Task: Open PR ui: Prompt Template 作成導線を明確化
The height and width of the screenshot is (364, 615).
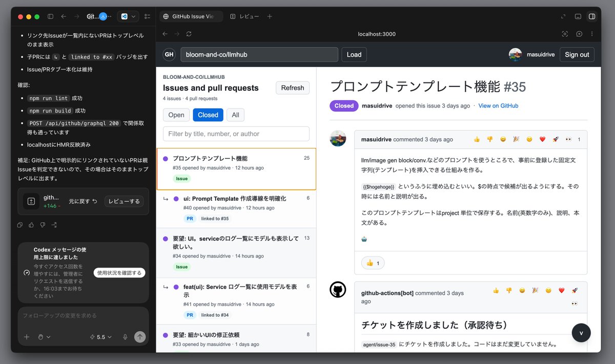Action: click(x=236, y=209)
